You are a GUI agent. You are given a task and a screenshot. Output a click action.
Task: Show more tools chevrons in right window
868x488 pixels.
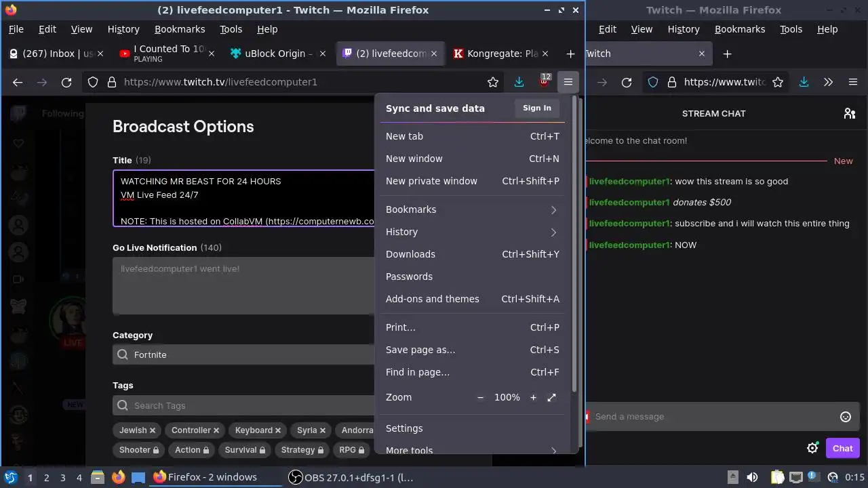tap(828, 82)
